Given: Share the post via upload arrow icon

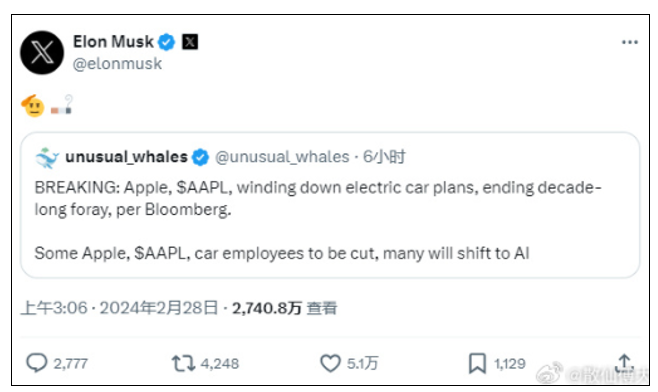Looking at the screenshot, I should click(x=624, y=363).
